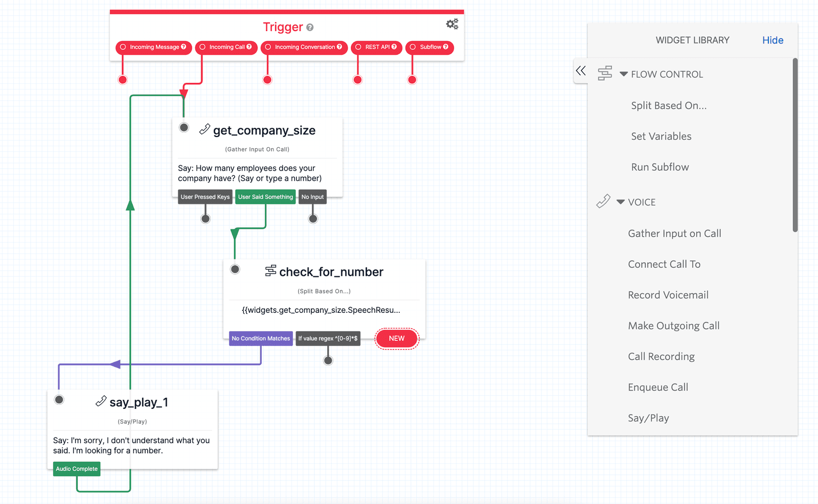Click the help icon next to Trigger title
This screenshot has height=504, width=818.
[310, 28]
